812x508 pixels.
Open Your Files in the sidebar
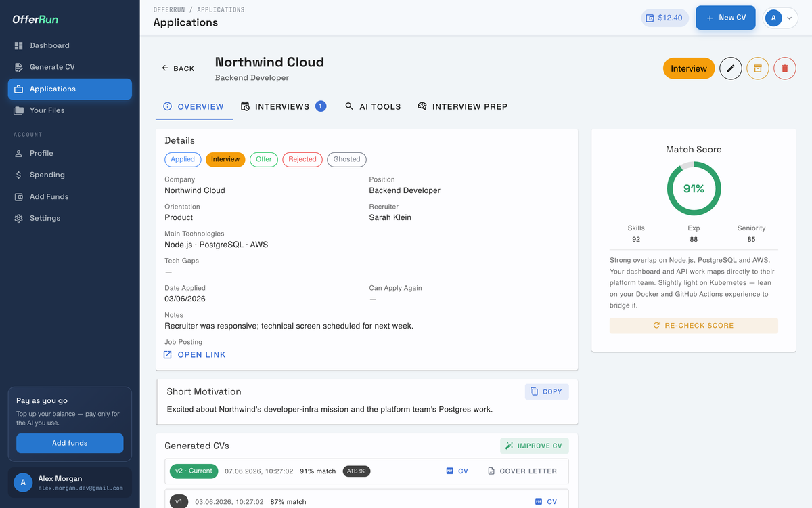(x=70, y=110)
